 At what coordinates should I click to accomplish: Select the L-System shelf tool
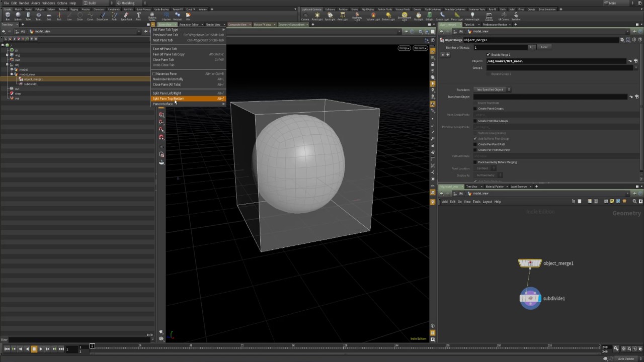coord(166,16)
